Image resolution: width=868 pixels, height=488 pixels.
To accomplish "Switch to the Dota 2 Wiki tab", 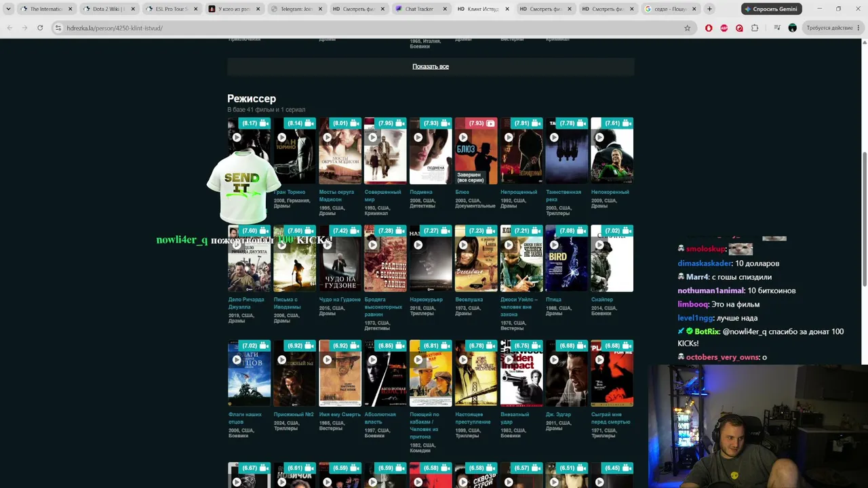I will [109, 9].
